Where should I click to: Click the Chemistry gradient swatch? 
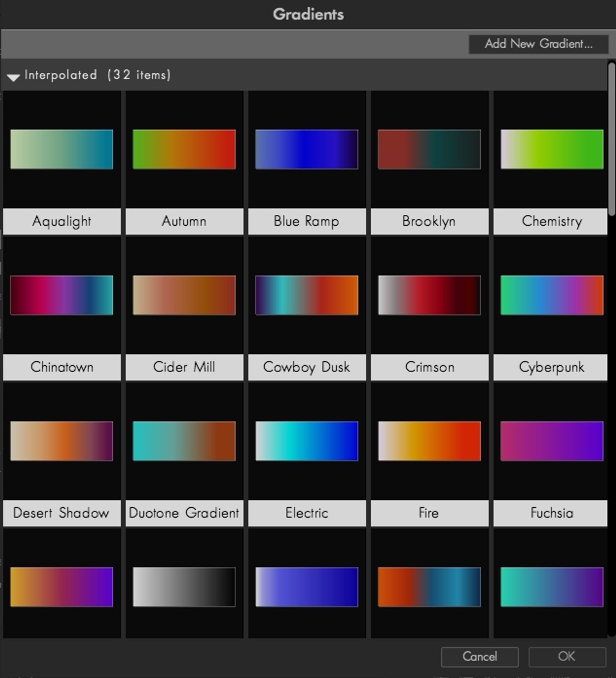click(551, 149)
